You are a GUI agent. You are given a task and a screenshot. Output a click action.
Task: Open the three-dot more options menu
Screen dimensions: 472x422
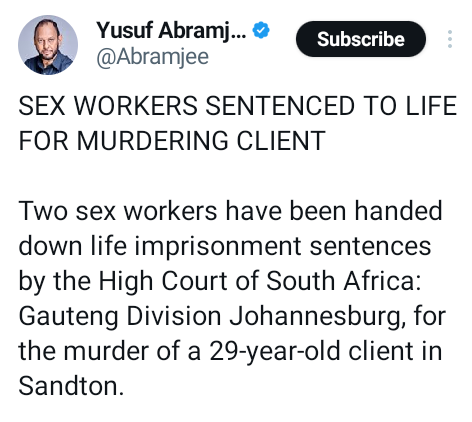[x=450, y=39]
